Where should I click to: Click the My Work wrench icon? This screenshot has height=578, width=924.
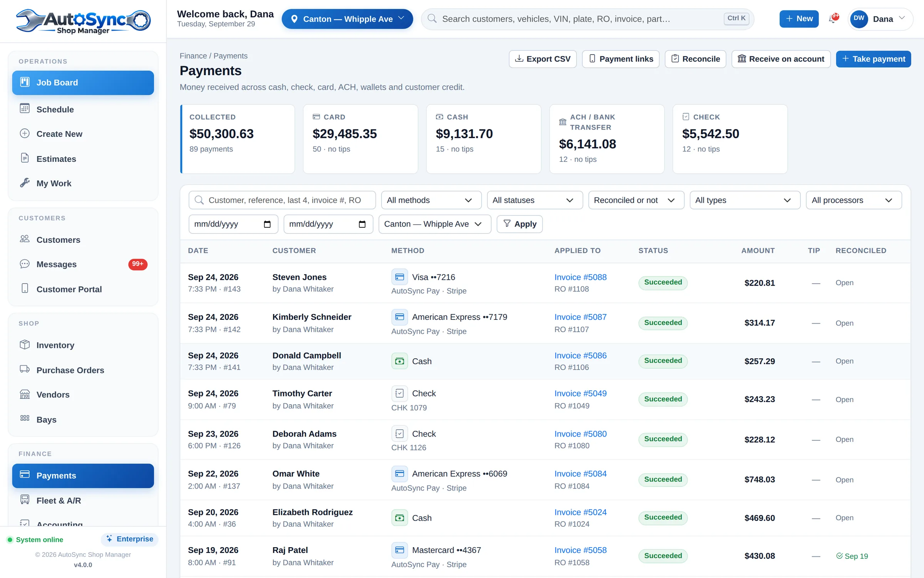click(25, 183)
